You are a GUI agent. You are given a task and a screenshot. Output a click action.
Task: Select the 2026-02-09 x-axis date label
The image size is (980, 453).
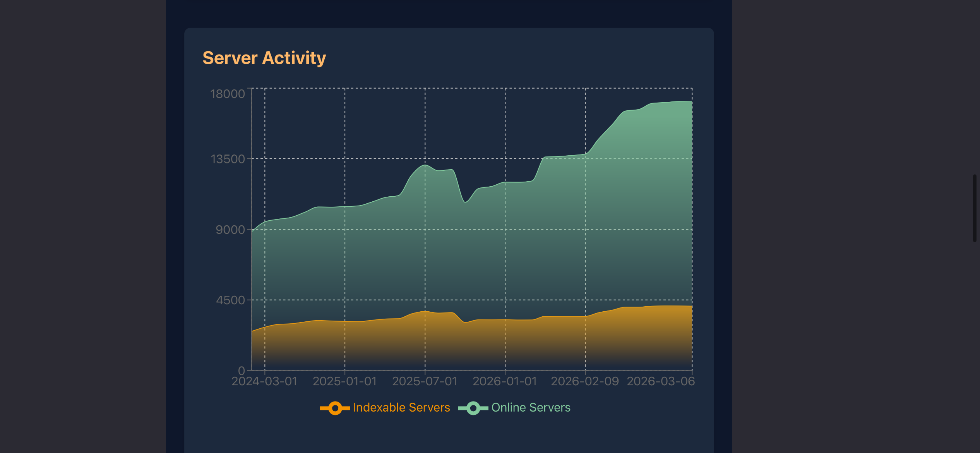[585, 381]
